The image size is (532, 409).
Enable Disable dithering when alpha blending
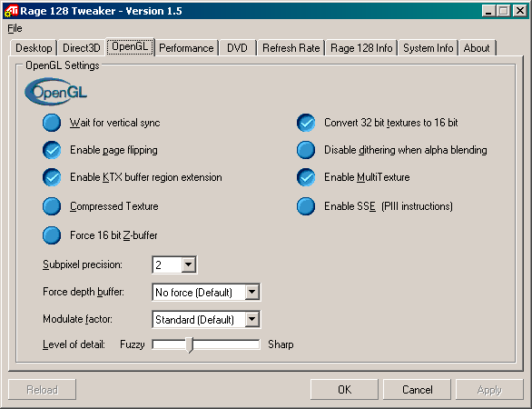click(x=306, y=150)
